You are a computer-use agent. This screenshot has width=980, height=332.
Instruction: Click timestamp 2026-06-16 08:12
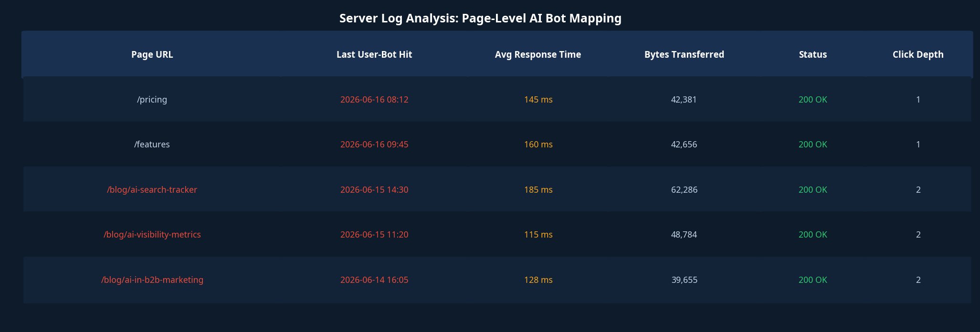pos(374,100)
